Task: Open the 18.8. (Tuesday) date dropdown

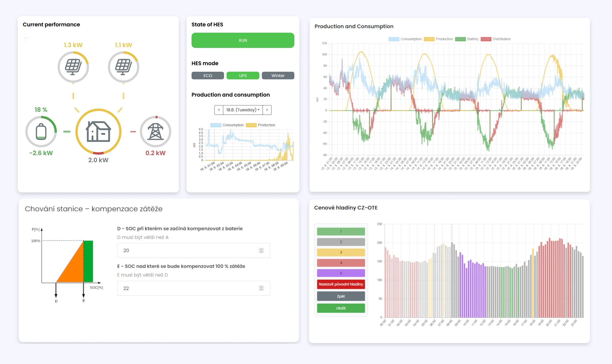Action: 243,110
